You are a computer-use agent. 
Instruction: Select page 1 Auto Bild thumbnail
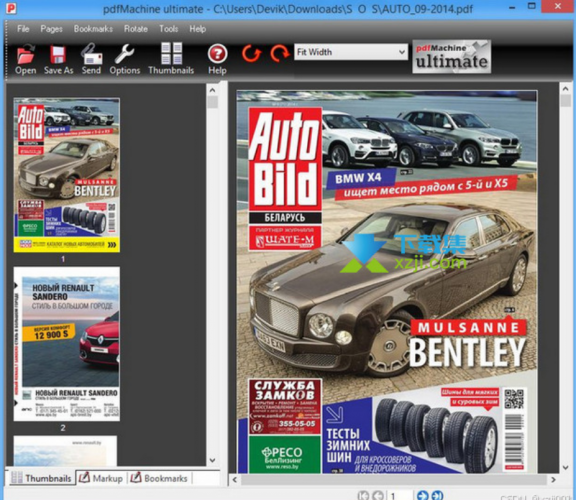[x=66, y=175]
